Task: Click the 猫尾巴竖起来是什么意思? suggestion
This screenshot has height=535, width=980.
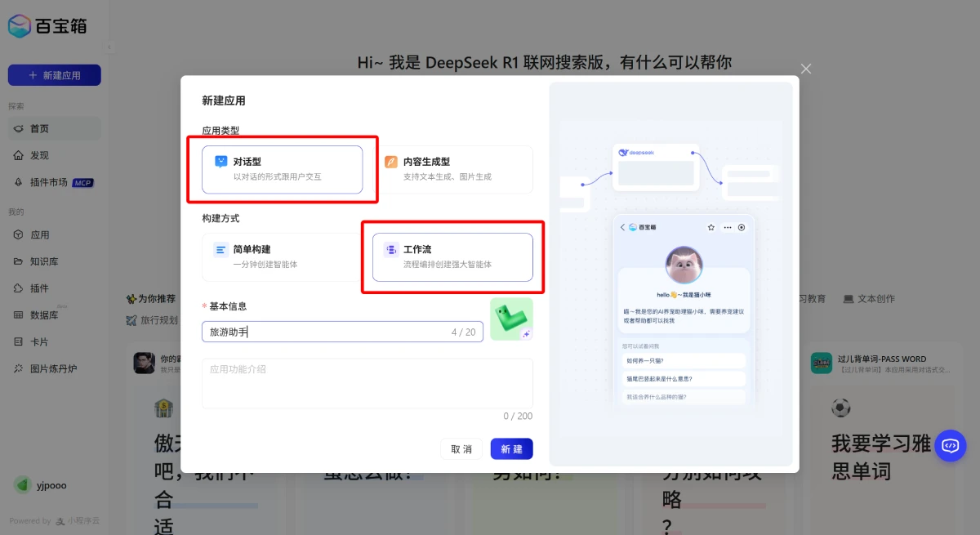Action: pos(684,379)
